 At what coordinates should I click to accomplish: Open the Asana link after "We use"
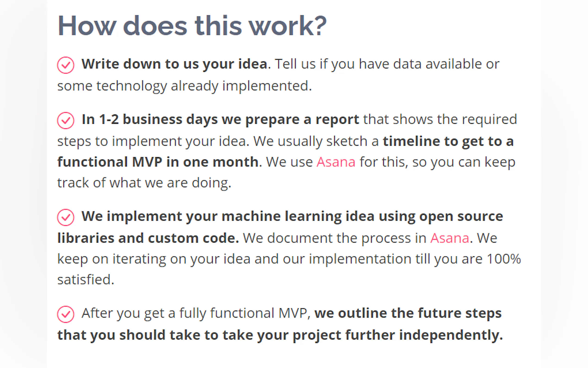(x=336, y=162)
